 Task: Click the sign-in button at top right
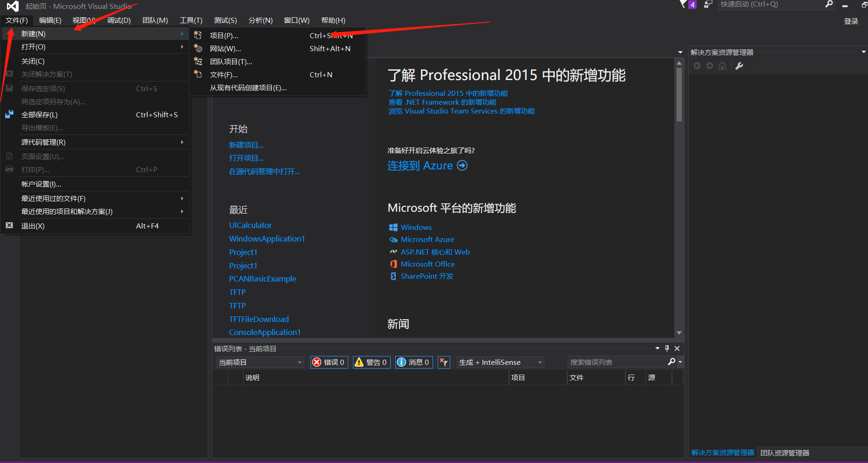pyautogui.click(x=851, y=21)
